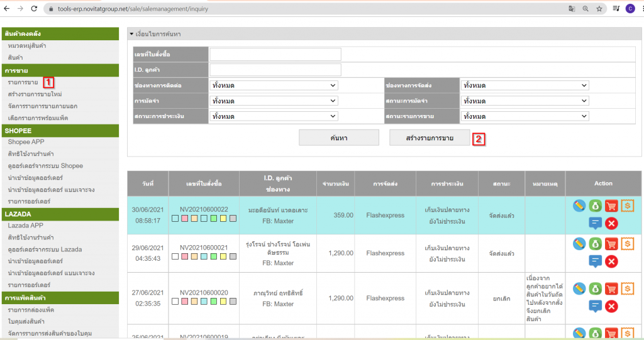This screenshot has width=644, height=340.
Task: Click the เลขที่ใบสั่งซื้อ text input field
Action: [275, 55]
